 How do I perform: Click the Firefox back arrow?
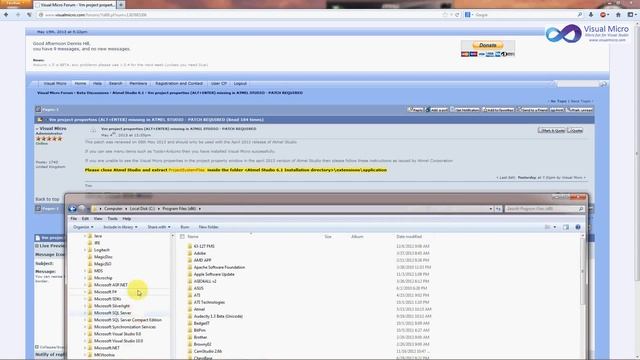point(6,15)
